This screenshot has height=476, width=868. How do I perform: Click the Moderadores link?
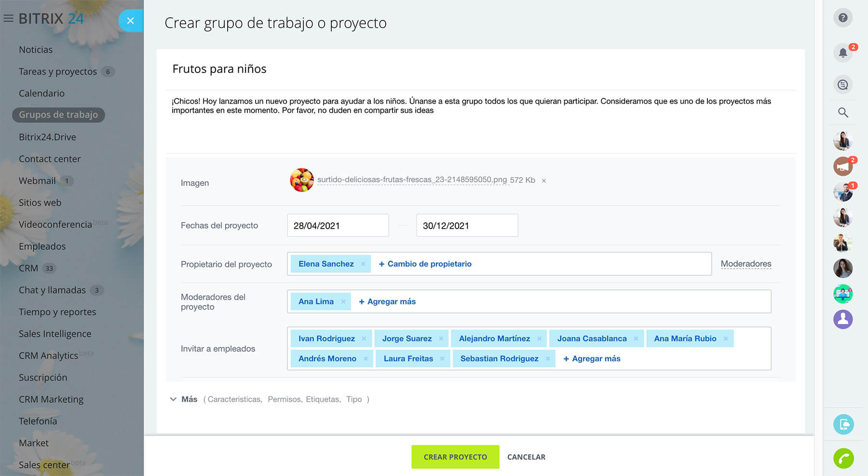[x=746, y=264]
